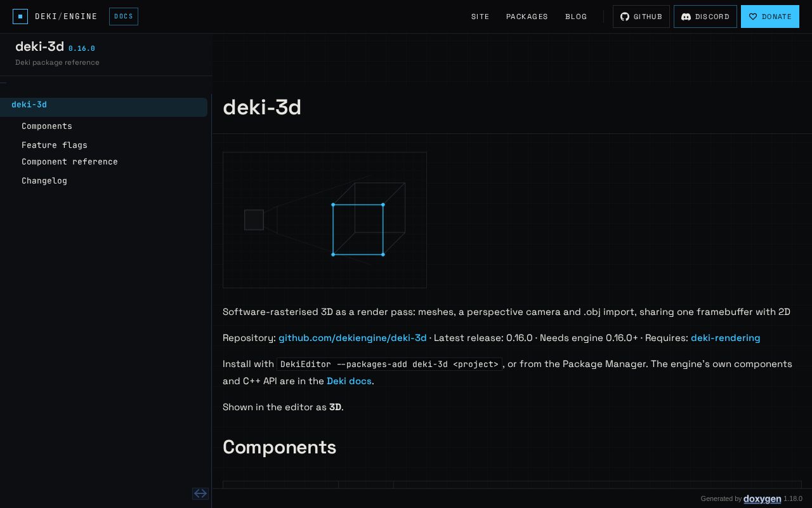This screenshot has height=508, width=812.
Task: Click the bold 3D editor name text
Action: point(336,407)
